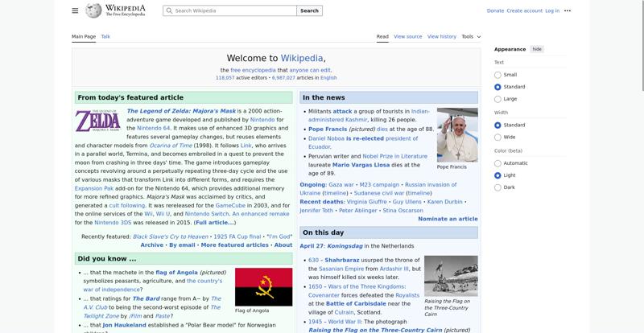Open the April 27 date link
The image size is (644, 333).
[x=312, y=246]
